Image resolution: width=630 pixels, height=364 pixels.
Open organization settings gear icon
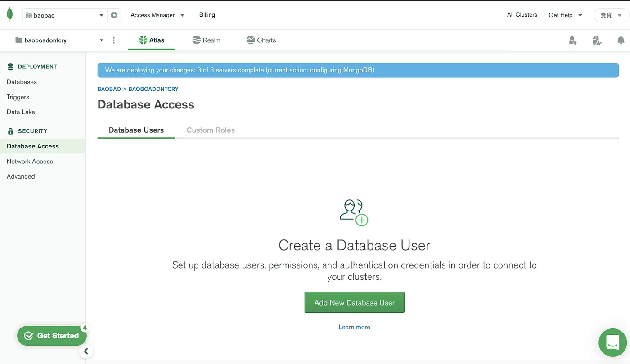coord(114,15)
